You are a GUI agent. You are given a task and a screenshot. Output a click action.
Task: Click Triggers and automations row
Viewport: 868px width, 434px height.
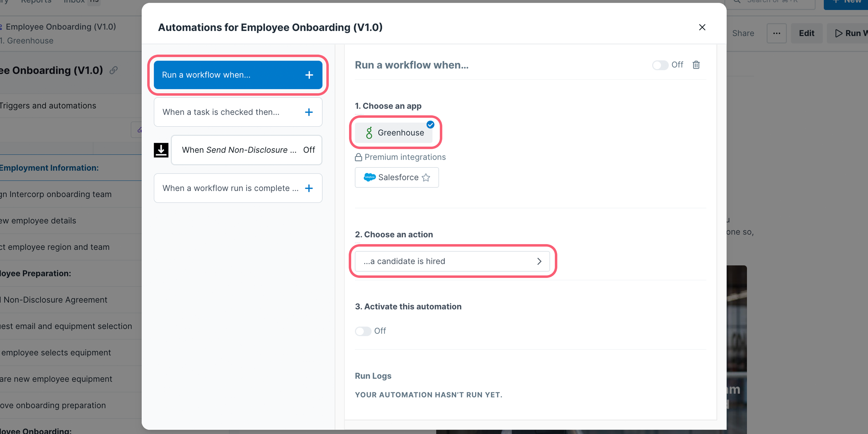click(x=48, y=106)
